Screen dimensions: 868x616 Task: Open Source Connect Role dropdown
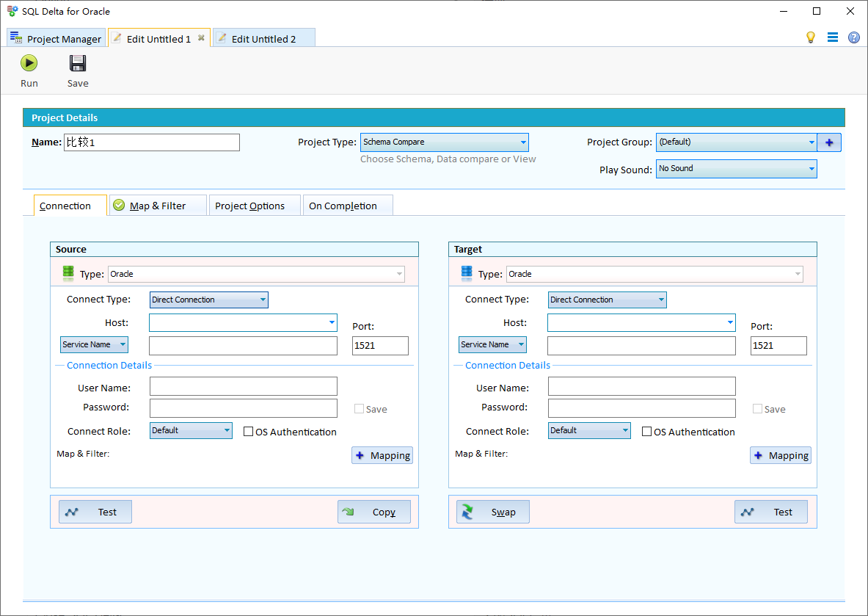tap(191, 430)
